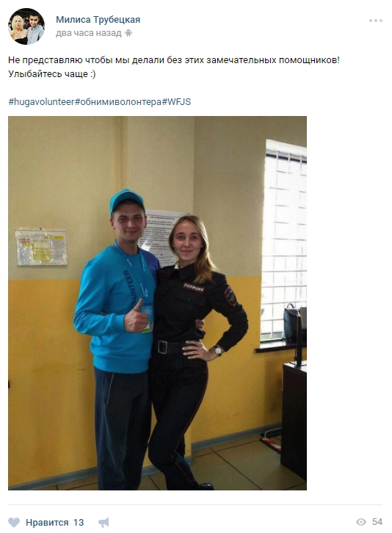Click the barred window in the photo

point(283,242)
